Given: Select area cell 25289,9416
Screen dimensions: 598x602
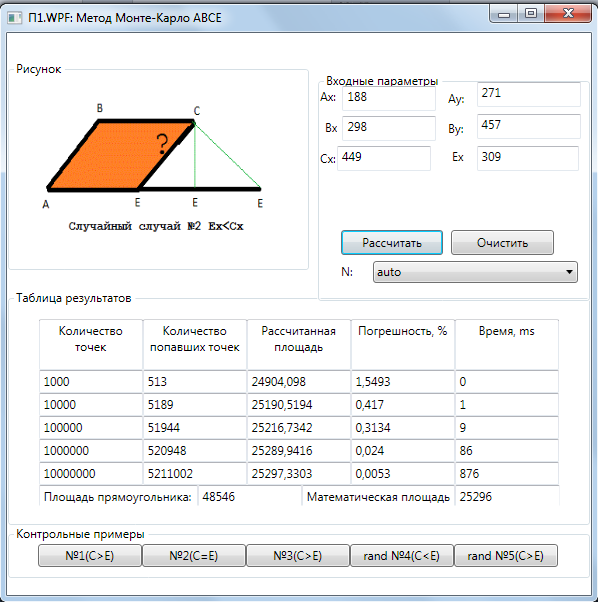Looking at the screenshot, I should tap(299, 451).
